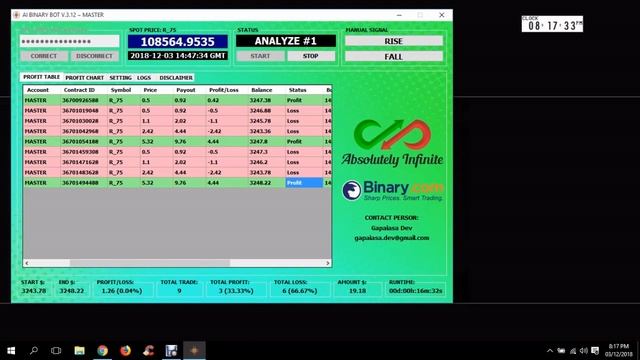Click the AI Binary Bot title bar icon
Image resolution: width=640 pixels, height=360 pixels.
tap(16, 15)
